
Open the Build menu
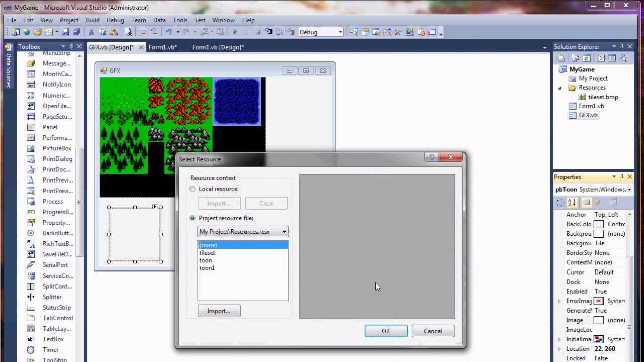[93, 20]
